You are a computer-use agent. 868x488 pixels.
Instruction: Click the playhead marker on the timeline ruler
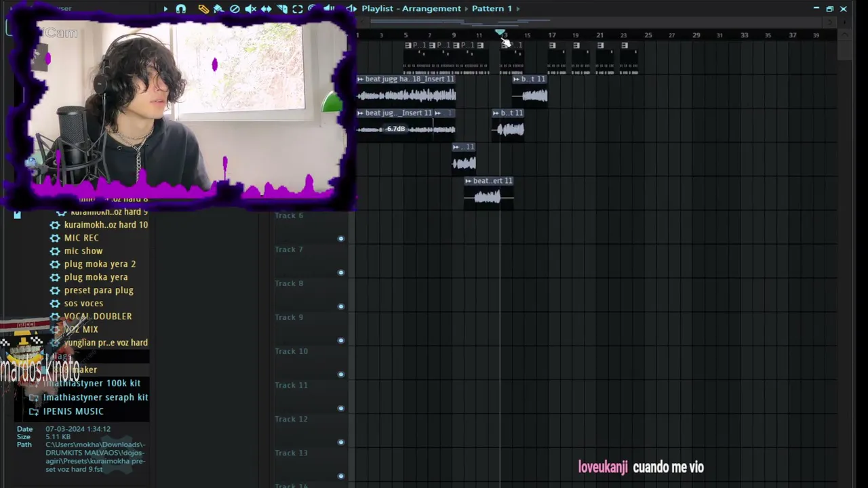click(x=500, y=33)
